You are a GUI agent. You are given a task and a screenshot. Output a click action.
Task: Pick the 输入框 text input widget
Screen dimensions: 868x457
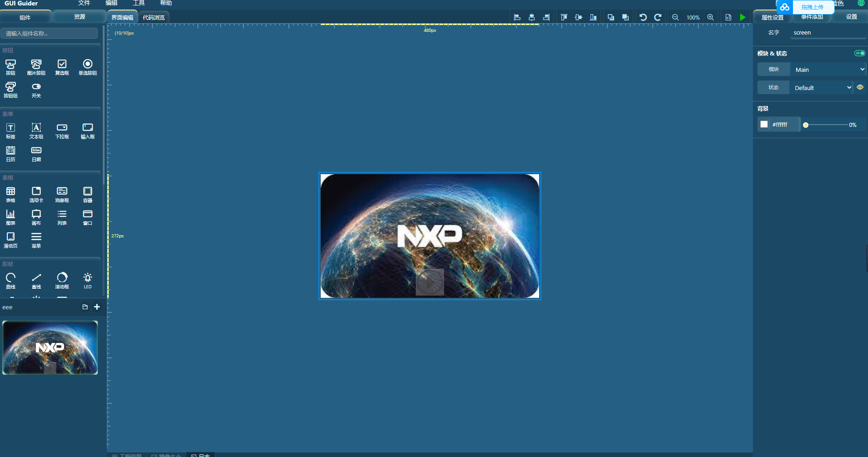88,131
